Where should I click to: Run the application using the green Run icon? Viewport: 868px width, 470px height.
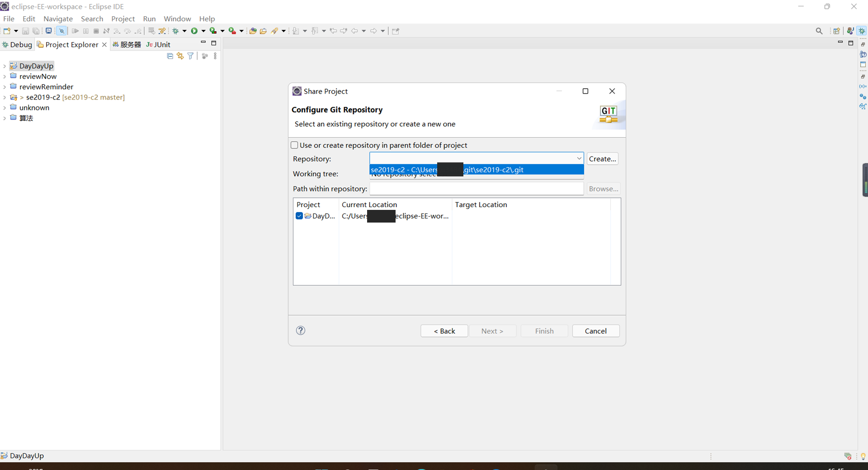pos(194,31)
